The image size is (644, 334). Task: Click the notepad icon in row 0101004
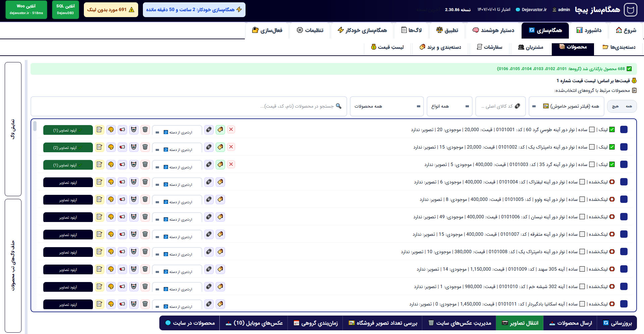pos(99,182)
